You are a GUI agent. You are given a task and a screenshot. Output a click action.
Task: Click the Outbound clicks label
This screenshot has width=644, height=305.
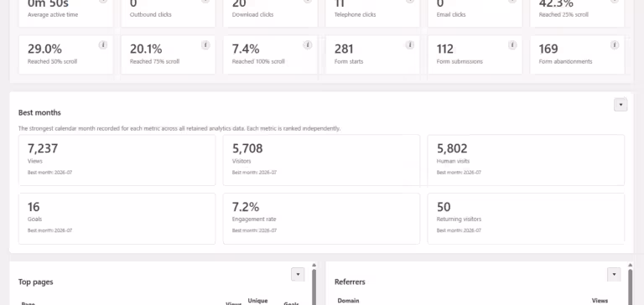151,14
